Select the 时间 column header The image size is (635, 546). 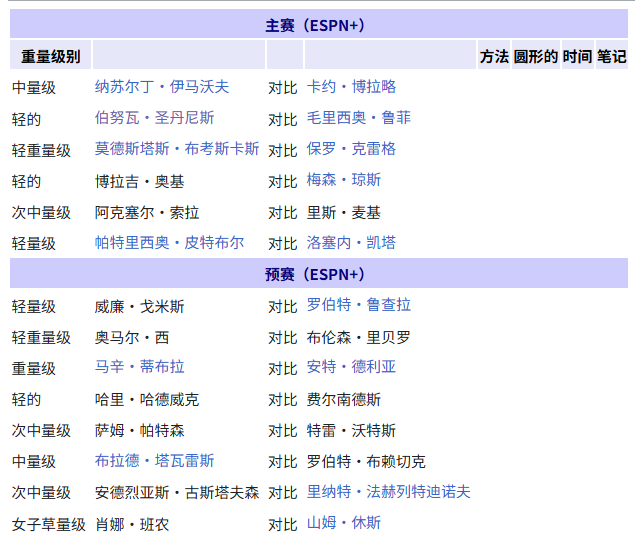(577, 56)
